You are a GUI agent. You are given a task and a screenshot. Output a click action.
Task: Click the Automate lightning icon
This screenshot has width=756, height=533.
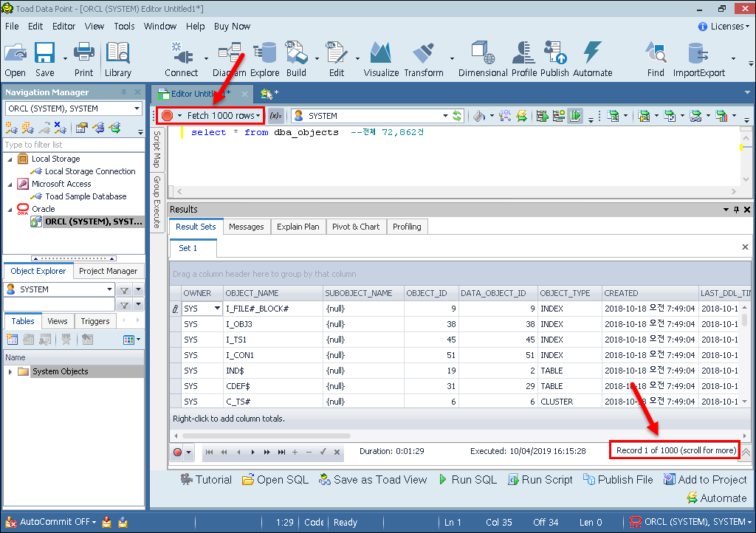(592, 58)
